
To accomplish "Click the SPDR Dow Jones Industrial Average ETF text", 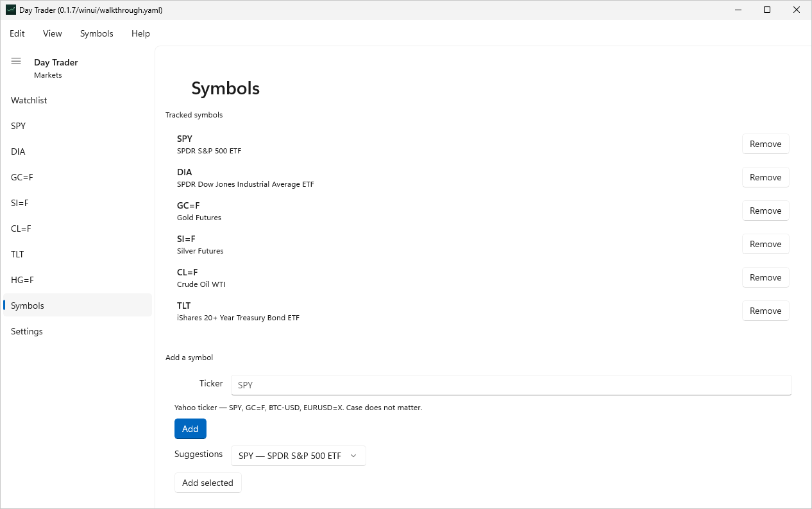I will coord(246,184).
